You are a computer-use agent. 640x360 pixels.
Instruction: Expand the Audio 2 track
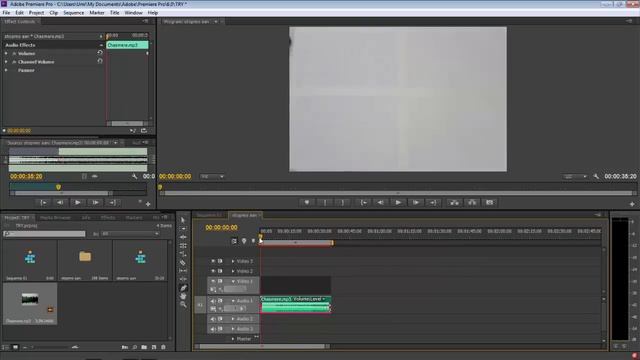coord(233,319)
